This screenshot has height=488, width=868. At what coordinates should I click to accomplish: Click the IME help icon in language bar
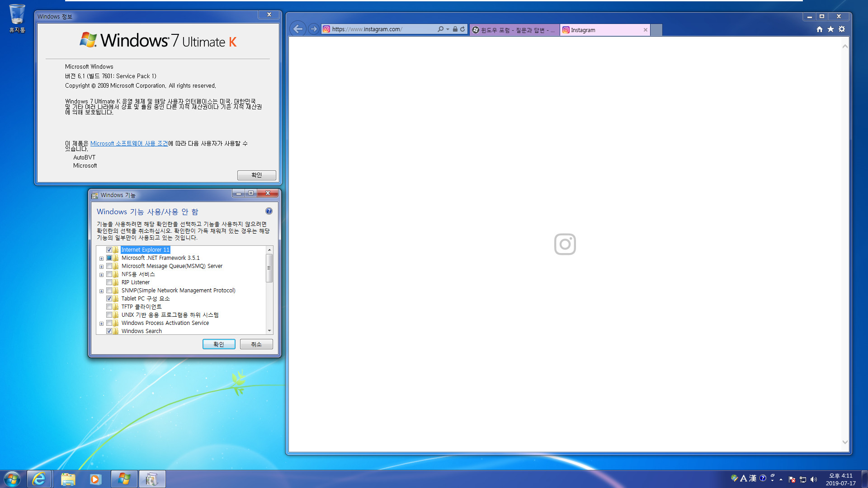coord(763,478)
